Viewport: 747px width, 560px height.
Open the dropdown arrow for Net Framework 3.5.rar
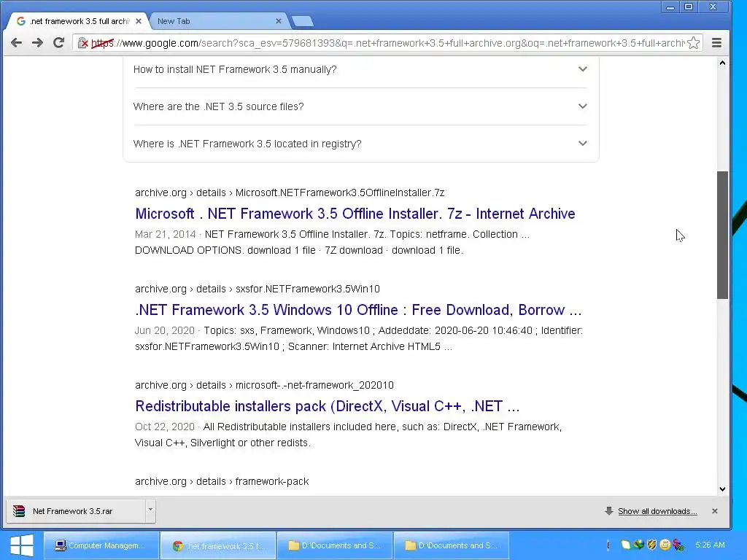150,510
